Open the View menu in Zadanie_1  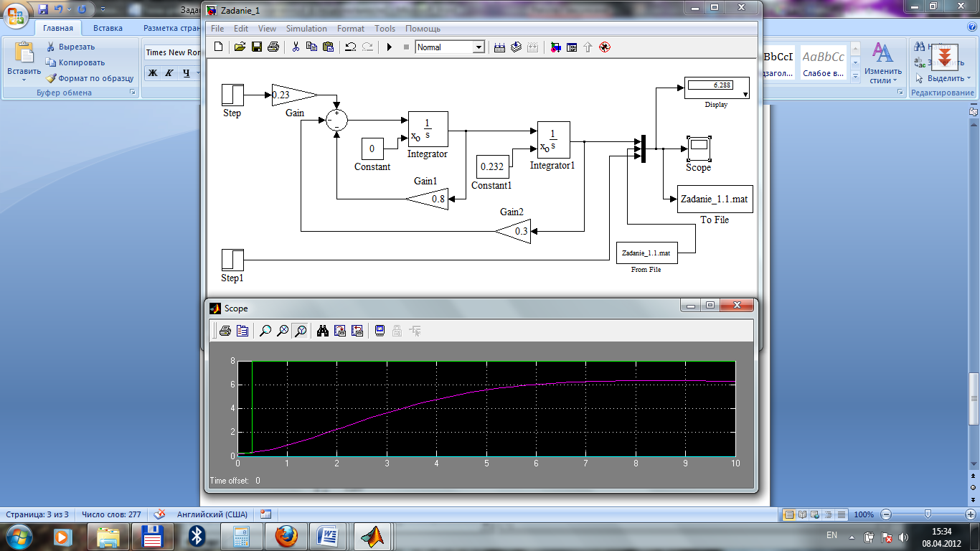click(x=267, y=29)
